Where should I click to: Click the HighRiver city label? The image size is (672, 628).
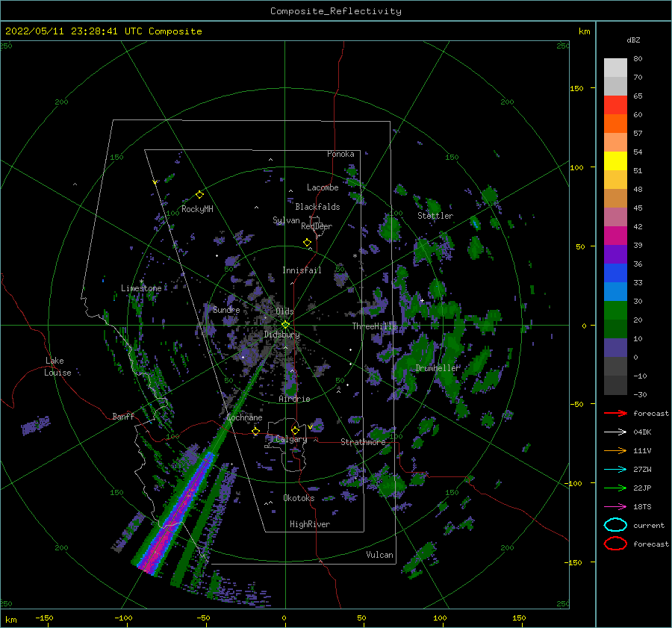click(x=310, y=524)
